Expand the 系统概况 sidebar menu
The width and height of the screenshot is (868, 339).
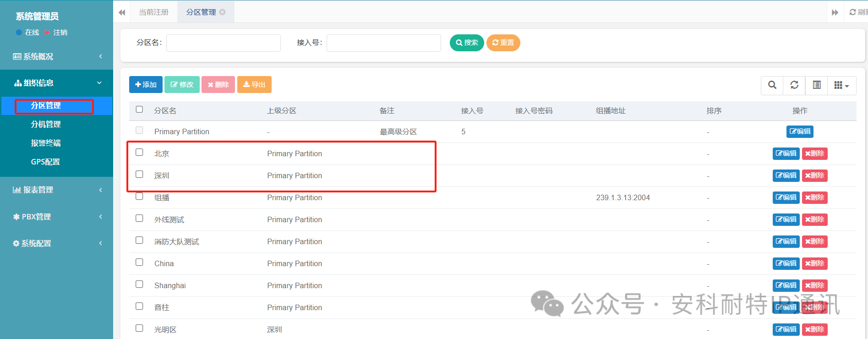[x=56, y=56]
